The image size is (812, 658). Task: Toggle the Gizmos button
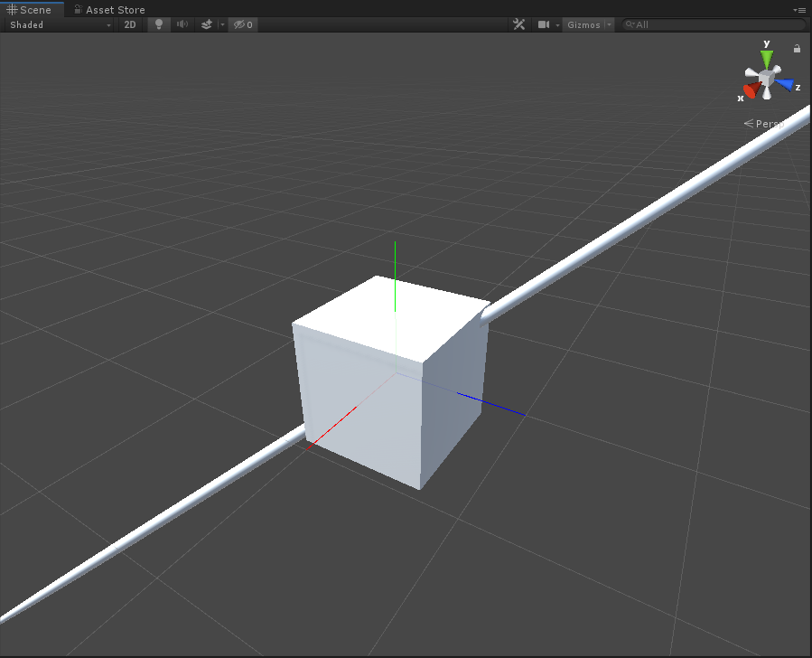pos(583,25)
